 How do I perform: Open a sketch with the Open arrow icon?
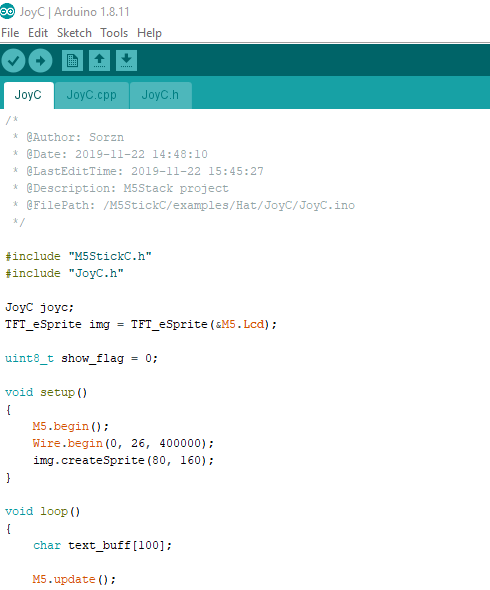pos(99,60)
